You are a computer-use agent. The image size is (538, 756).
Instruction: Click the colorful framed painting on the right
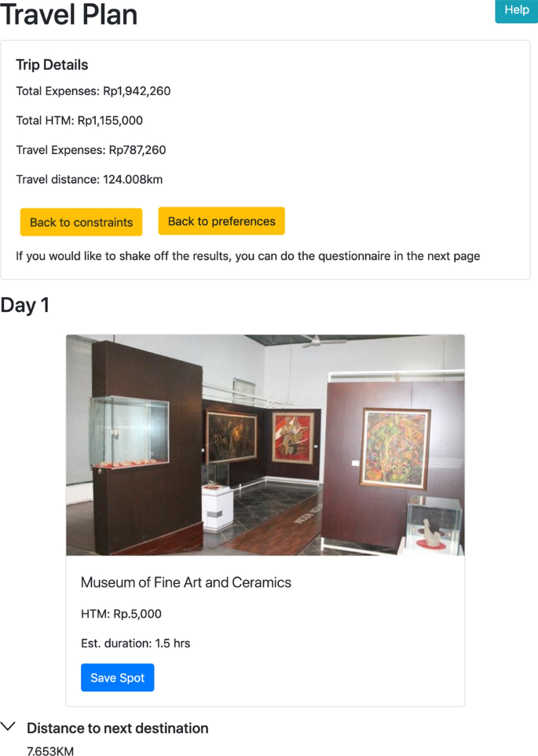394,448
